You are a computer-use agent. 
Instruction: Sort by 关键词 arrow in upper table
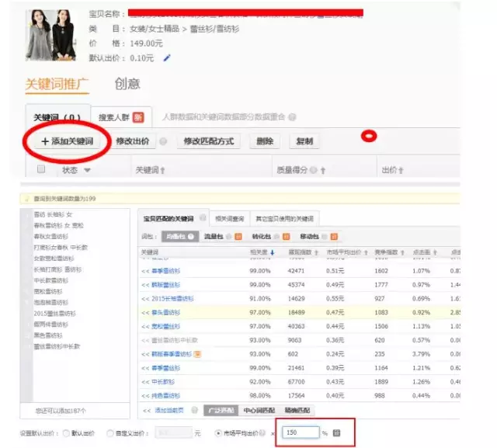(162, 171)
